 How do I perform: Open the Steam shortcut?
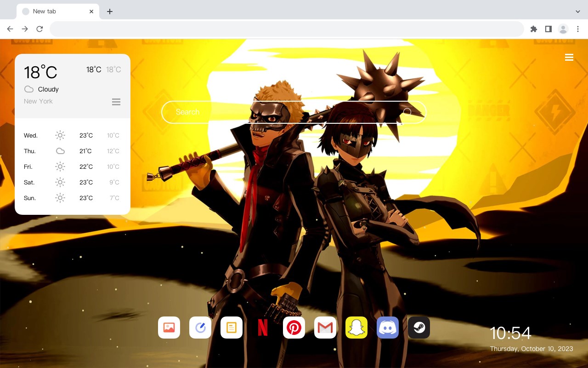point(419,328)
